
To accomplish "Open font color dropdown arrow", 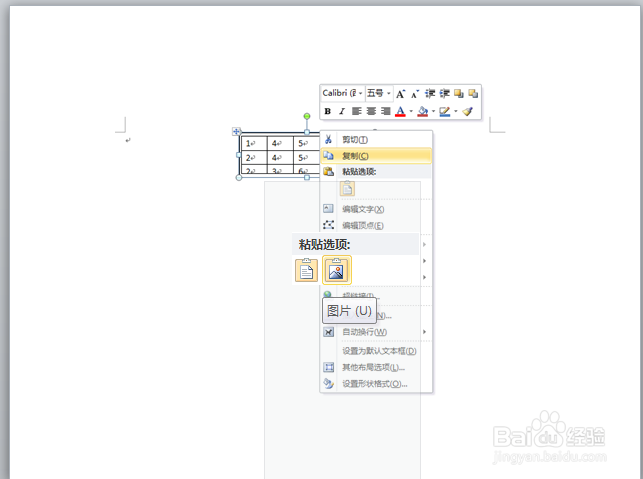I will 411,111.
